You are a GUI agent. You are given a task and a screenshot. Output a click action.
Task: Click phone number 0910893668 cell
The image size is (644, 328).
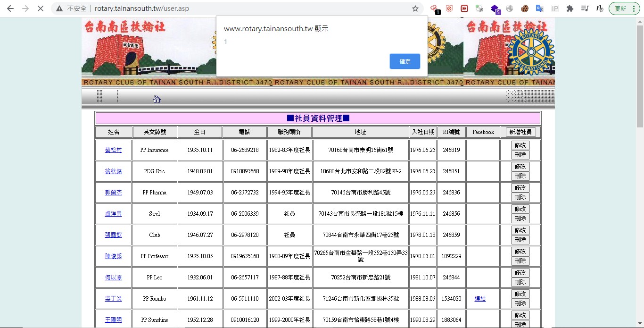coord(245,171)
